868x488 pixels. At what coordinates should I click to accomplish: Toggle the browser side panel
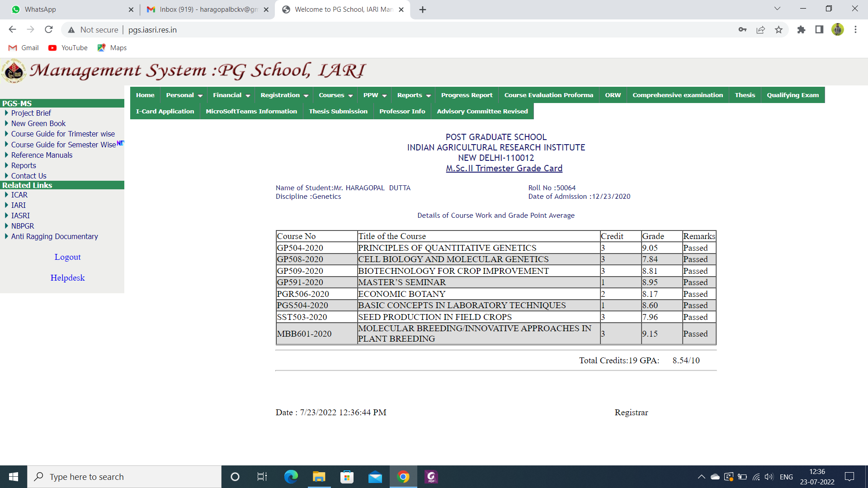click(x=819, y=29)
